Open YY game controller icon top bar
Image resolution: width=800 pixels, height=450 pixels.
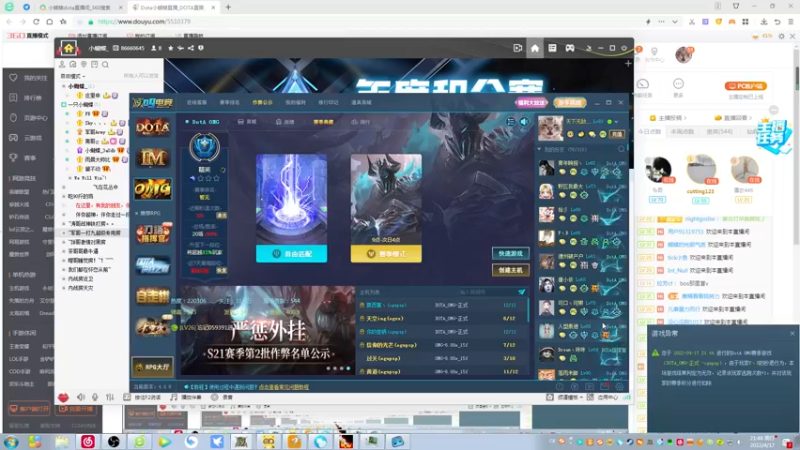pos(569,48)
